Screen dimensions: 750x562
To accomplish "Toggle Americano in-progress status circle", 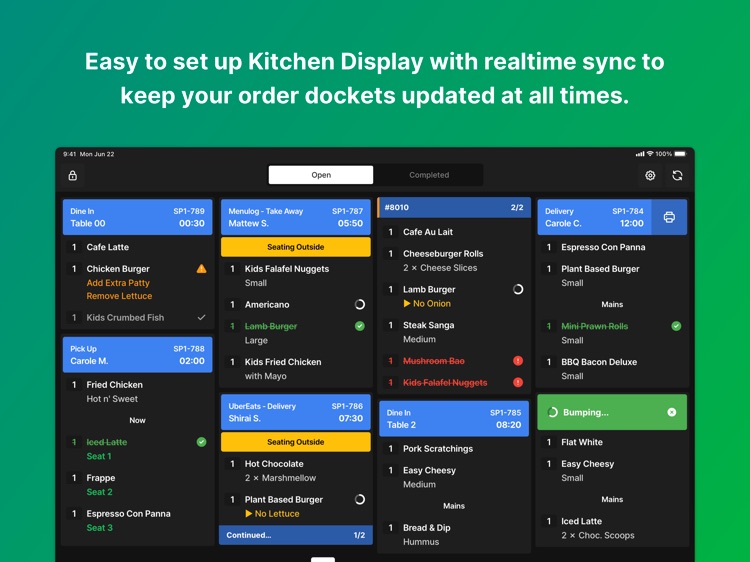I will pos(360,304).
